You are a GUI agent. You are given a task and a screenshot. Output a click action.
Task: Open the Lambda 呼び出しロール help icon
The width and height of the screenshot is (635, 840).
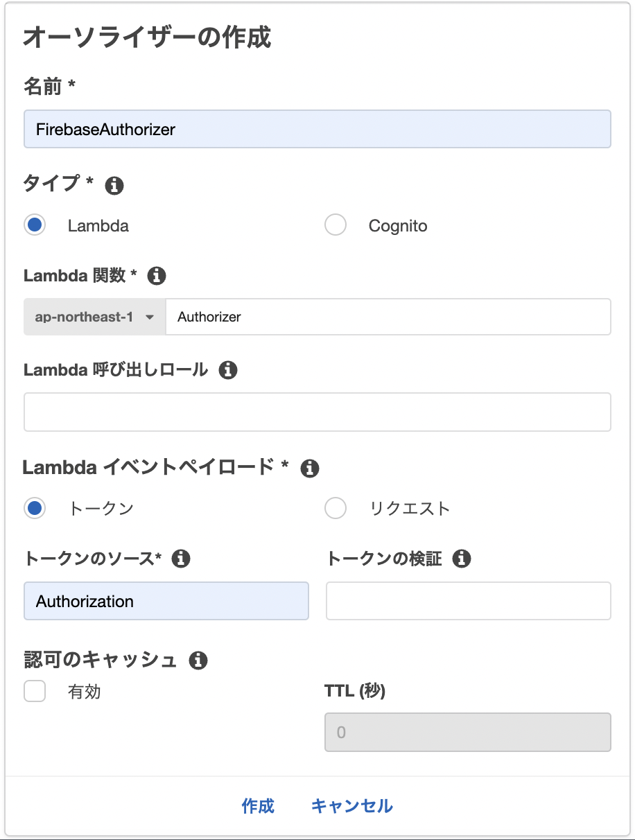227,370
